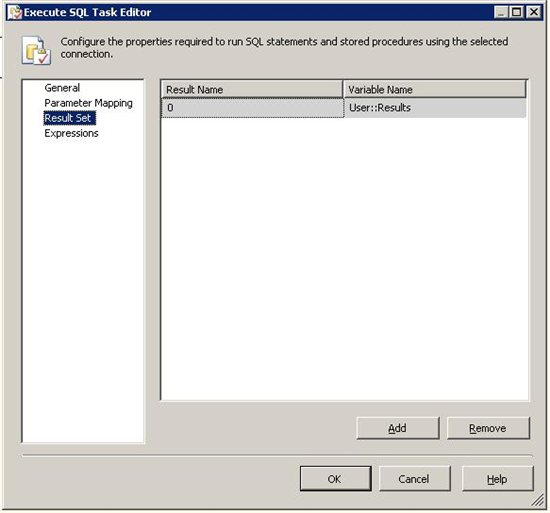
Task: Minimize the Execute SQL Task Editor window
Action: point(501,12)
